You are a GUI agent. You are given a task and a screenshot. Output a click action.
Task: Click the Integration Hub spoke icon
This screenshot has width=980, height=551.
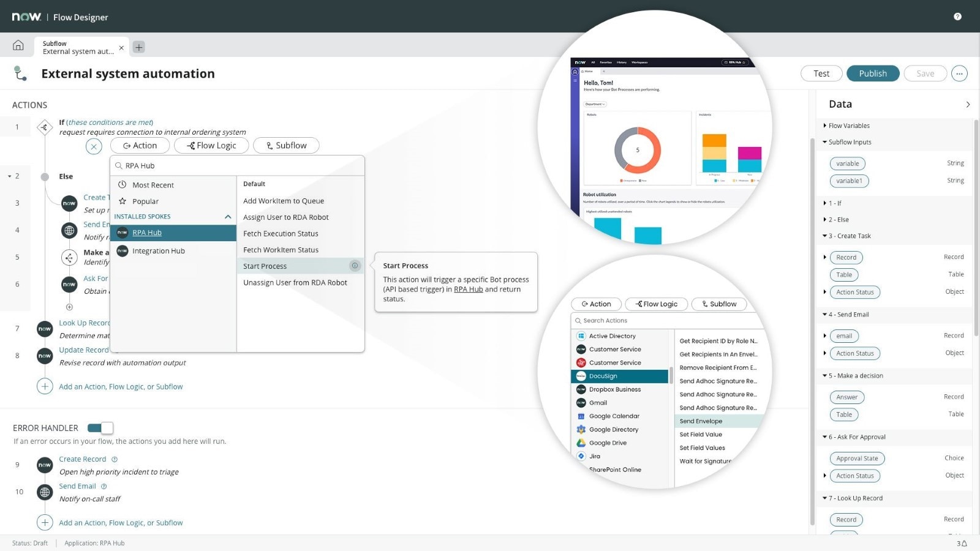[x=123, y=250]
